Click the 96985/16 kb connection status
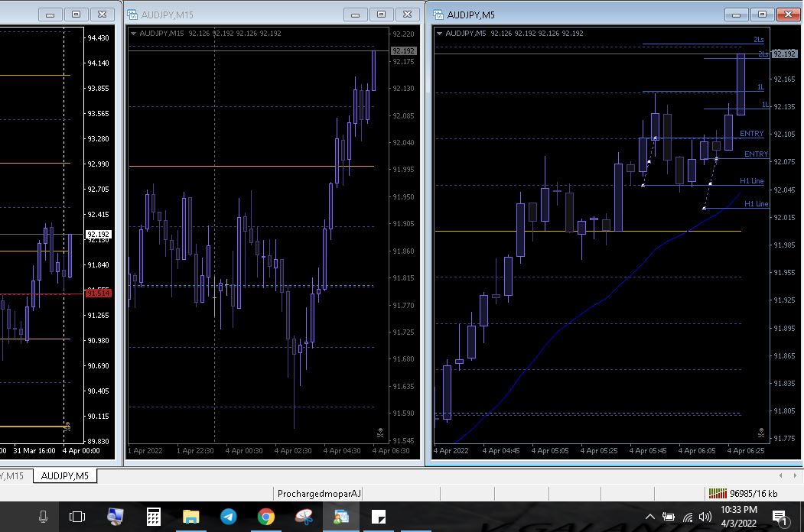The height and width of the screenshot is (532, 804). pos(754,494)
